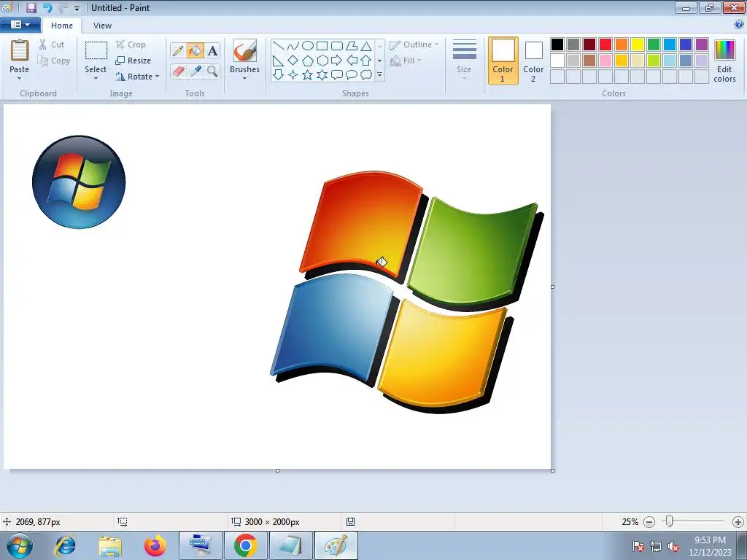Pick the red color swatch
The image size is (747, 560).
click(605, 44)
